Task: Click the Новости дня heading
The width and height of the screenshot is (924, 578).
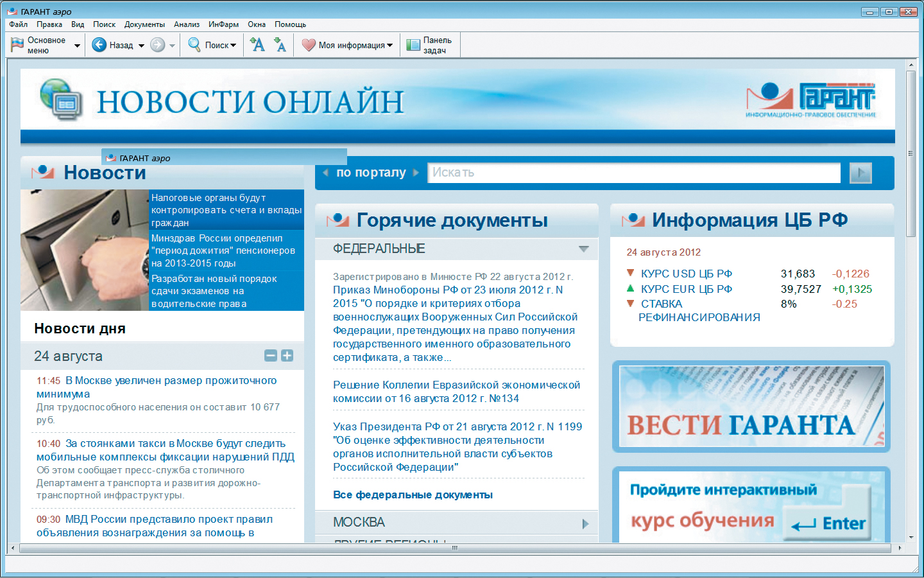Action: (80, 329)
